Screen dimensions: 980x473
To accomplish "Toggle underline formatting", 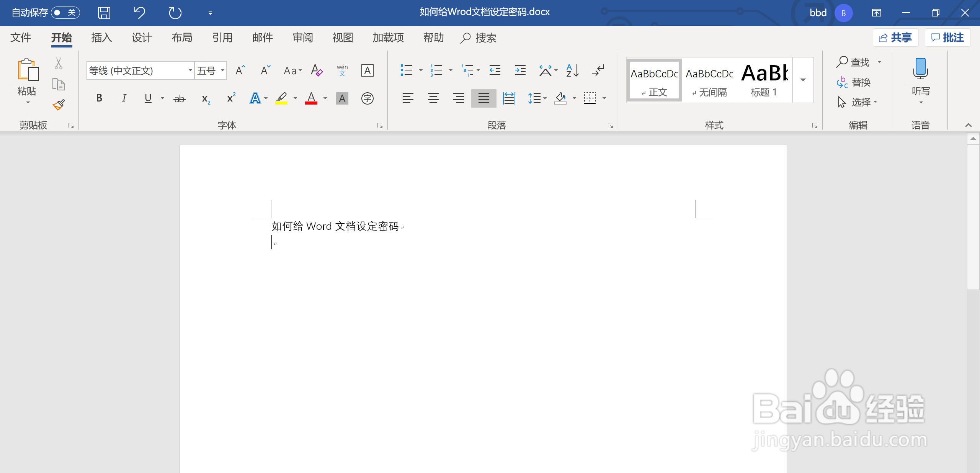I will pos(148,98).
